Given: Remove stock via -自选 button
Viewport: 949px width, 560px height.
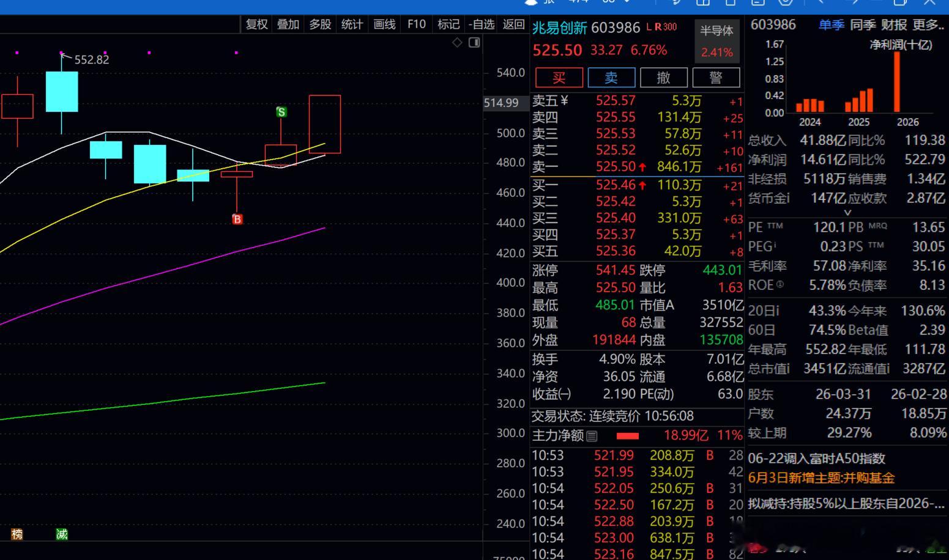Looking at the screenshot, I should pos(482,24).
